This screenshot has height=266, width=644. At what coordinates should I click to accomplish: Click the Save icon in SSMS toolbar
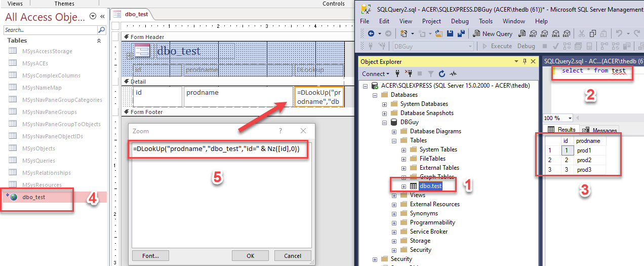point(450,33)
